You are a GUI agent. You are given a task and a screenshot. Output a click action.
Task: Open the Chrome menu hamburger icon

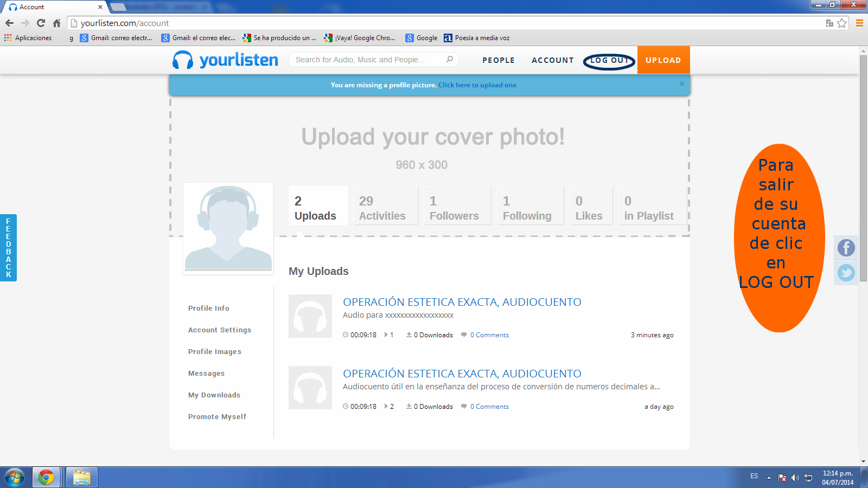[x=859, y=23]
